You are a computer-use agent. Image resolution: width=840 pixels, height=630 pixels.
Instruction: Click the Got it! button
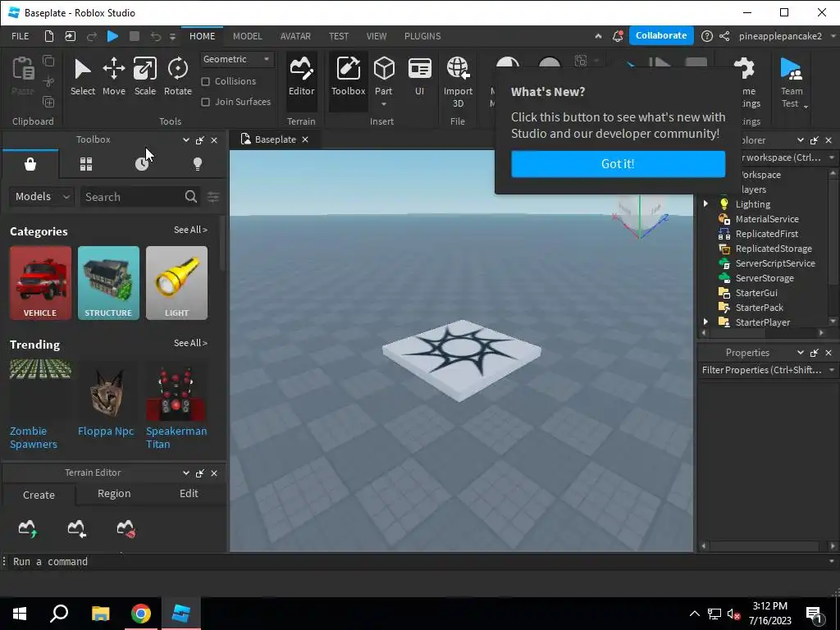tap(618, 164)
